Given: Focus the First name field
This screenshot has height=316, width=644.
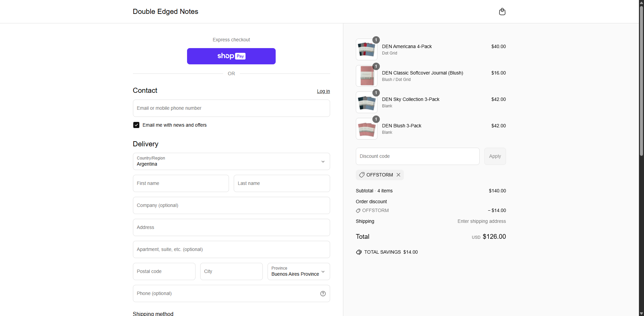Looking at the screenshot, I should (181, 184).
